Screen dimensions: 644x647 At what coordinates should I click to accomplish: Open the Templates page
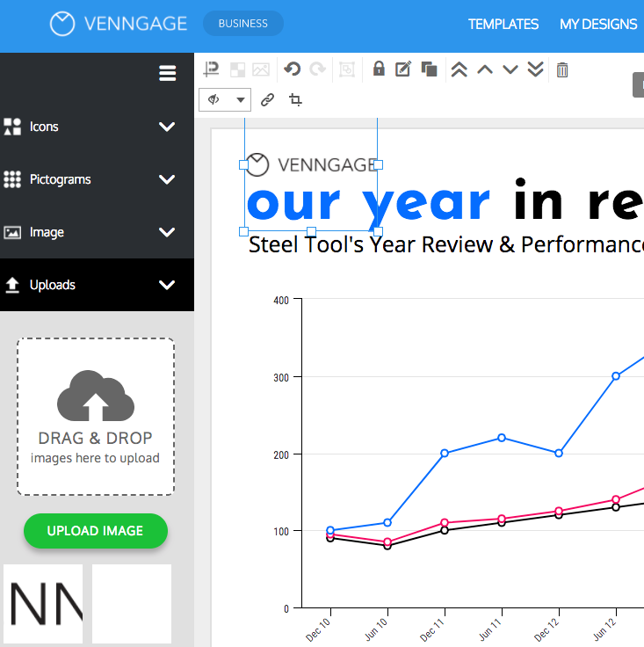point(503,25)
